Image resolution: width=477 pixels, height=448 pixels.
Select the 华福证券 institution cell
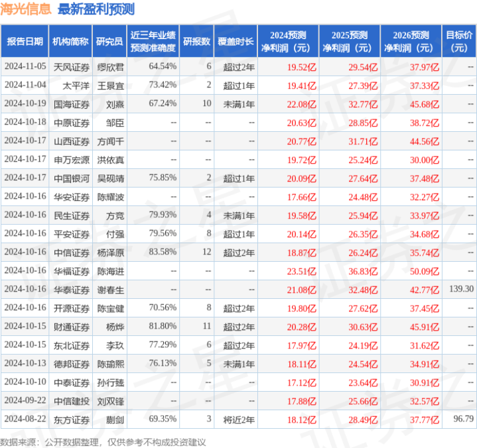point(72,271)
